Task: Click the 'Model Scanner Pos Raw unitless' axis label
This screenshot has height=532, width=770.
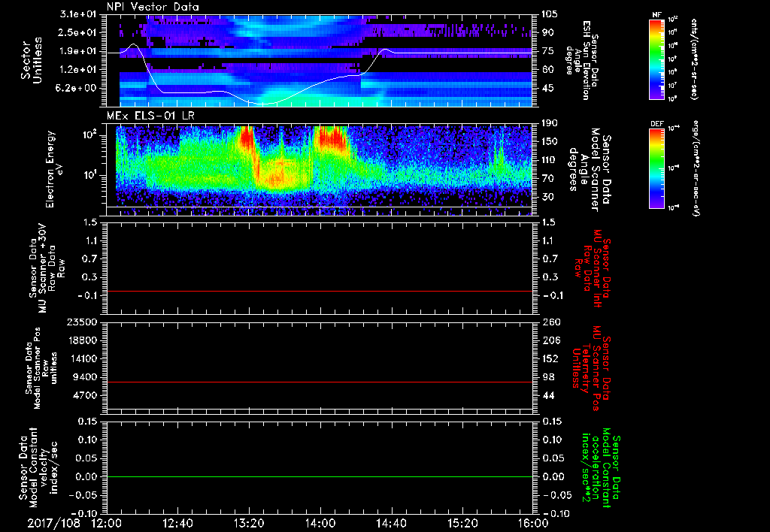Action: (42, 367)
